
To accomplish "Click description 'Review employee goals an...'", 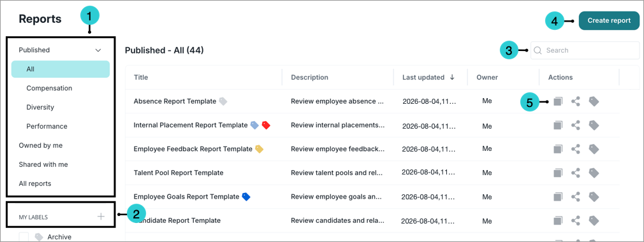I will [x=337, y=197].
